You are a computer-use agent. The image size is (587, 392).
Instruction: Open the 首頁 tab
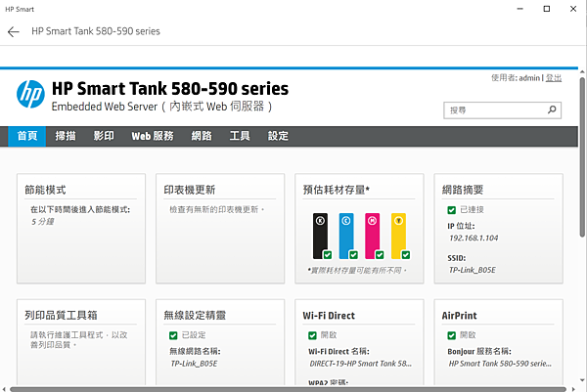click(x=27, y=136)
